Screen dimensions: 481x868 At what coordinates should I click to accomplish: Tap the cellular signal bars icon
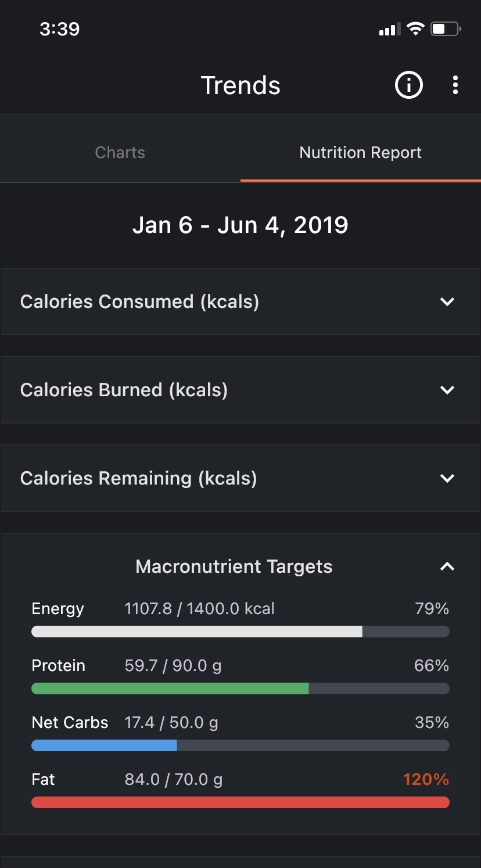point(389,29)
